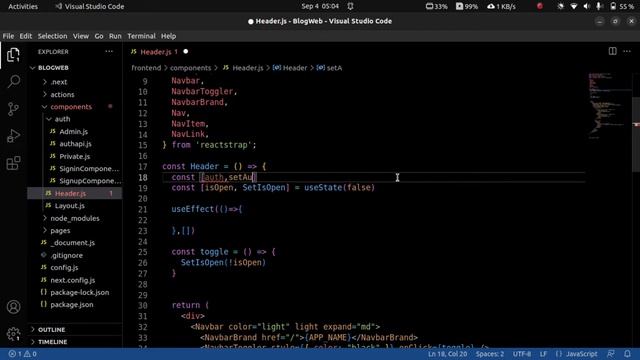Change encoding via UTF-8 status item
Screen dimensions: 640x360
[x=522, y=354]
